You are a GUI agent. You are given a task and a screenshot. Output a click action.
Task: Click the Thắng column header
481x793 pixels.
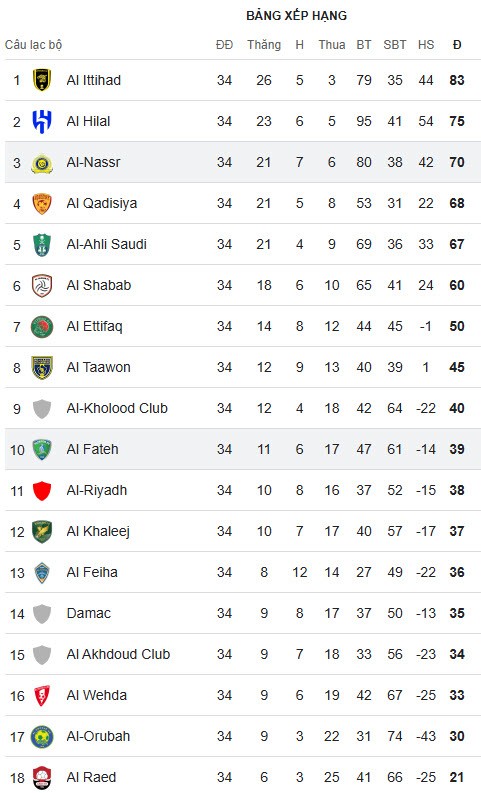264,45
